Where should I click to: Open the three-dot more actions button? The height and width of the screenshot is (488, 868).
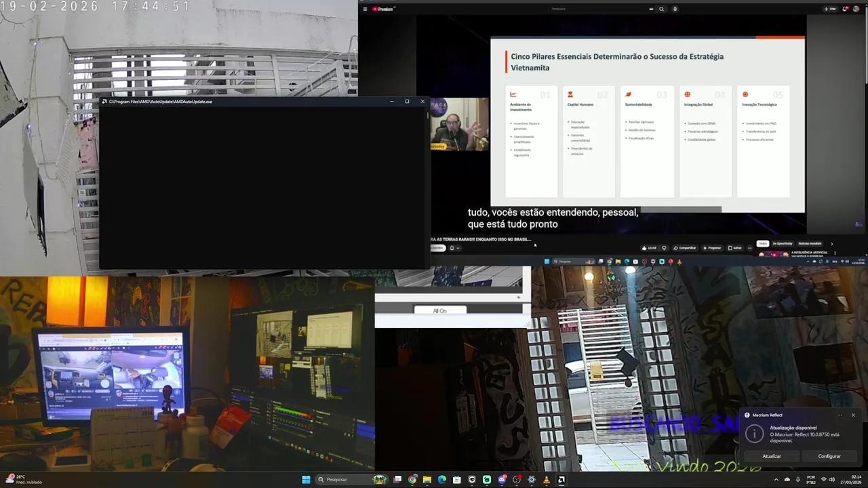click(750, 248)
